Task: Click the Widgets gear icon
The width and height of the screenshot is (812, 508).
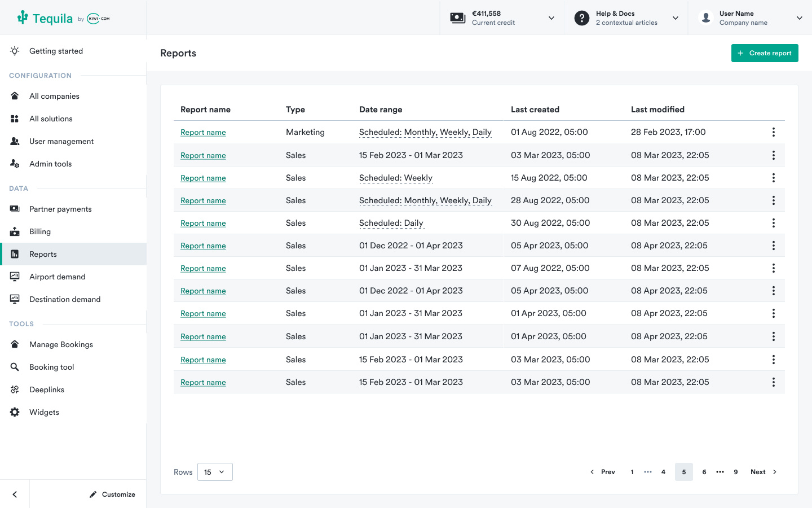Action: click(15, 412)
